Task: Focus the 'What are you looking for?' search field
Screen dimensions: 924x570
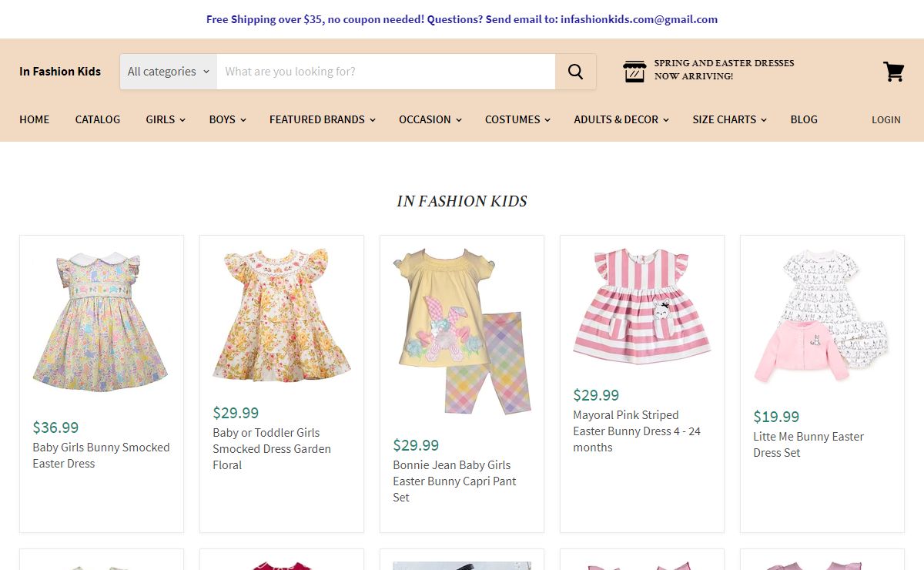Action: pos(386,72)
